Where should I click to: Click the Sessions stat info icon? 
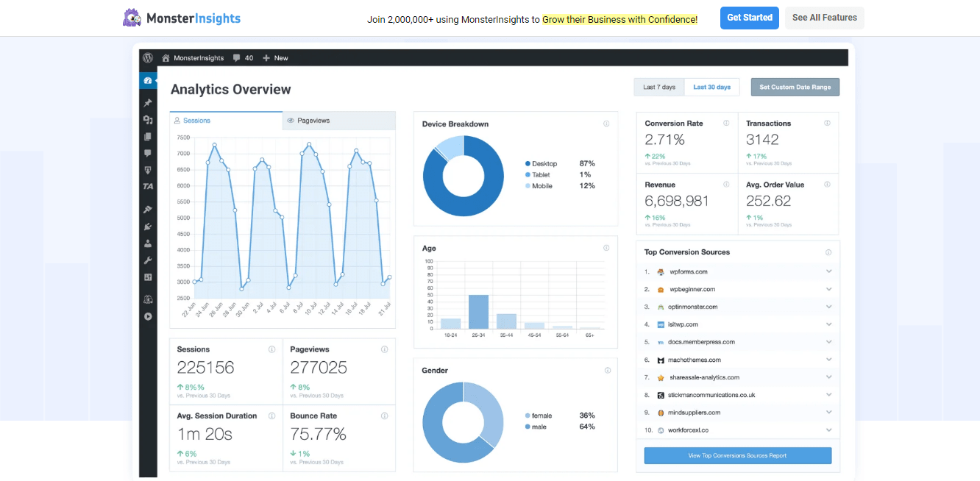[271, 349]
